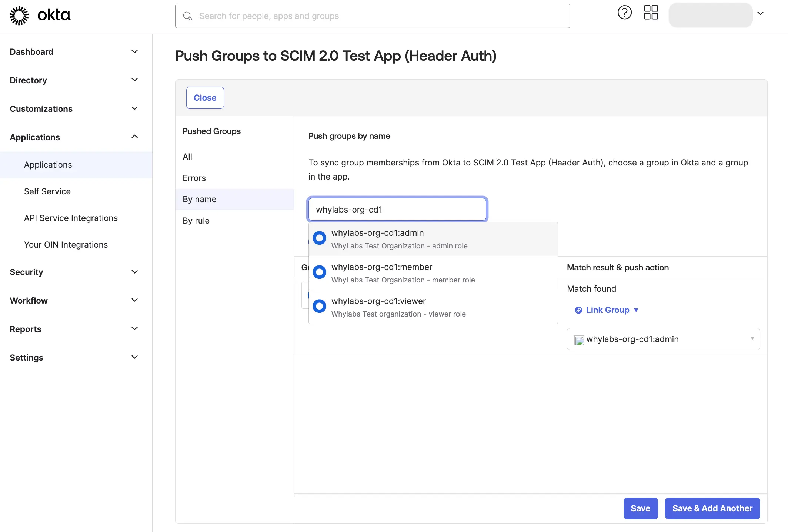Click the group name search field
Viewport: 788px width, 532px height.
pos(397,209)
